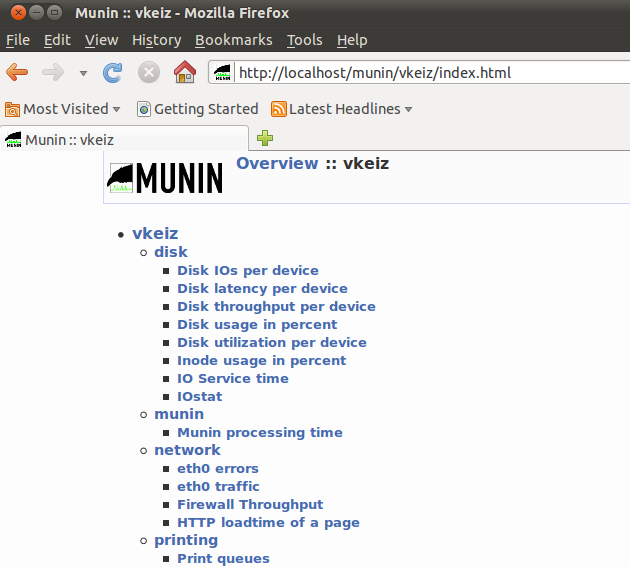Viewport: 630px width, 567px height.
Task: Go back using the orange back arrow
Action: point(17,73)
